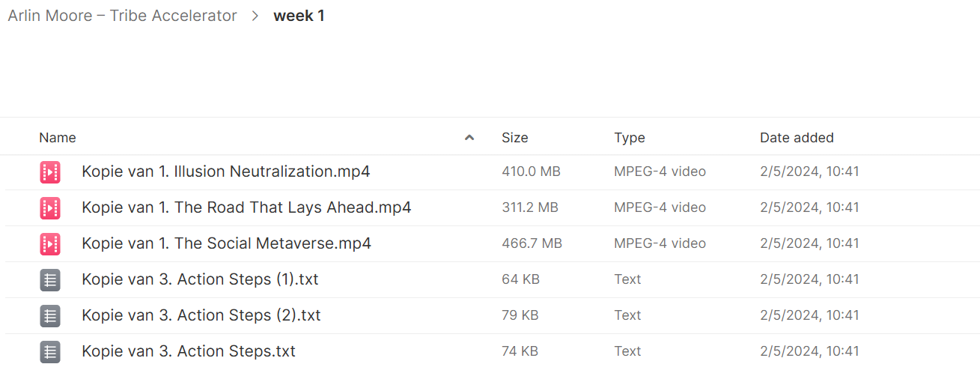The image size is (980, 367).
Task: Click text file icon for Action Steps (1).txt
Action: pyautogui.click(x=50, y=280)
